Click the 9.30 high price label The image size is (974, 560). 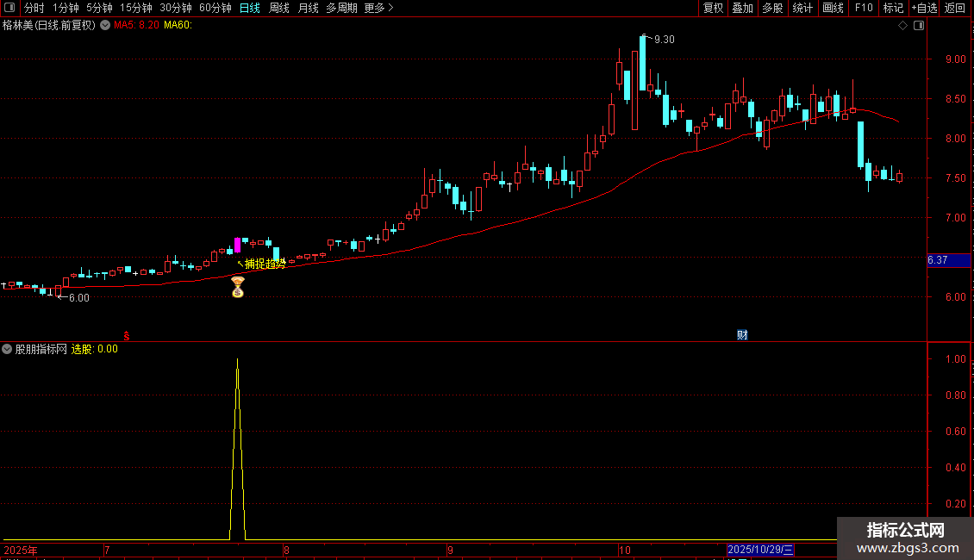pyautogui.click(x=664, y=39)
